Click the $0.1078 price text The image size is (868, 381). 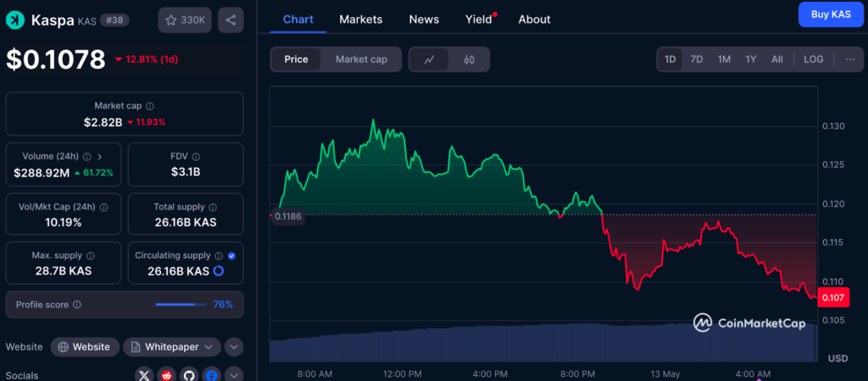point(55,59)
